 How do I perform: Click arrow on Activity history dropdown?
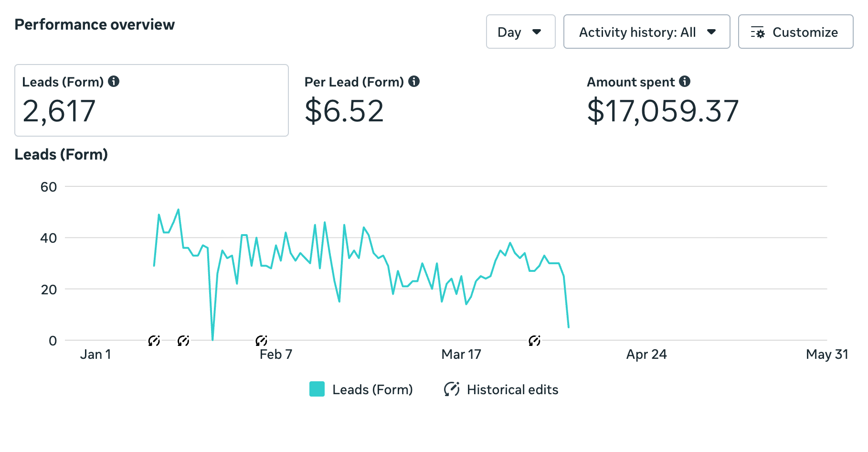[x=711, y=32]
